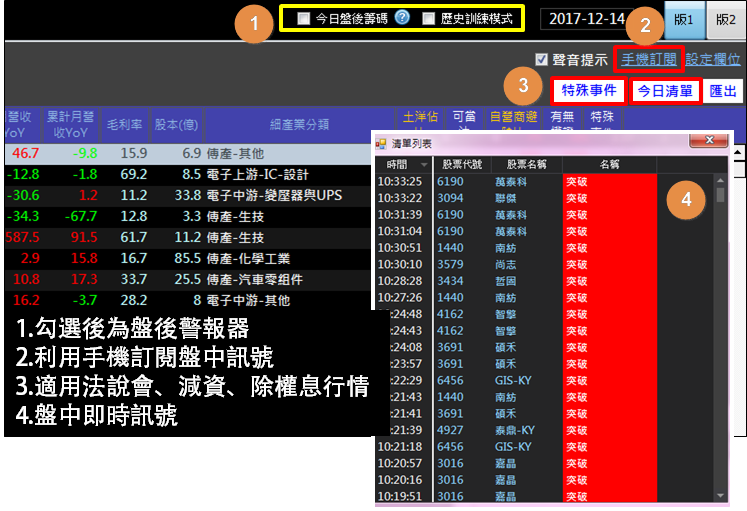The image size is (747, 511).
Task: Select the 3094 聯傑 row
Action: tap(545, 198)
